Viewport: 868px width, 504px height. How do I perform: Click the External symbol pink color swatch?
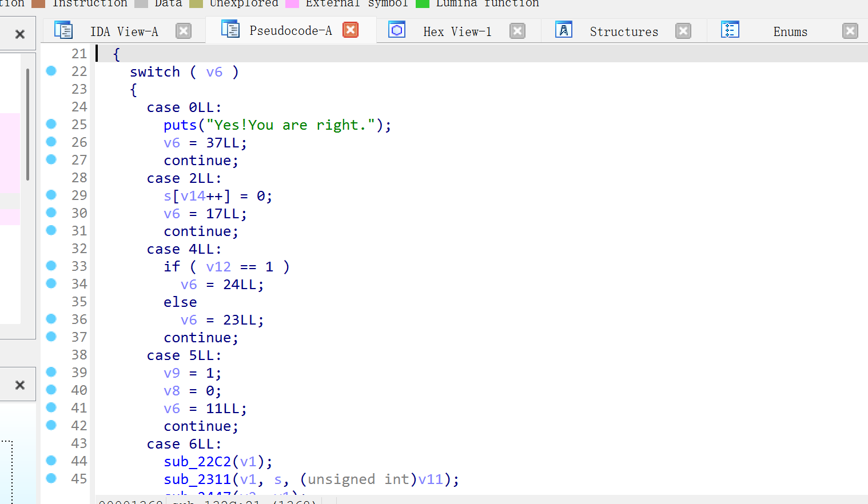[292, 3]
